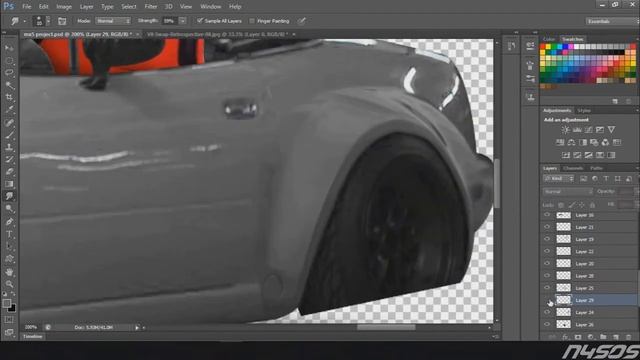Select the Smudge tool in the toolbox
Viewport: 640px width, 360px height.
click(x=9, y=196)
